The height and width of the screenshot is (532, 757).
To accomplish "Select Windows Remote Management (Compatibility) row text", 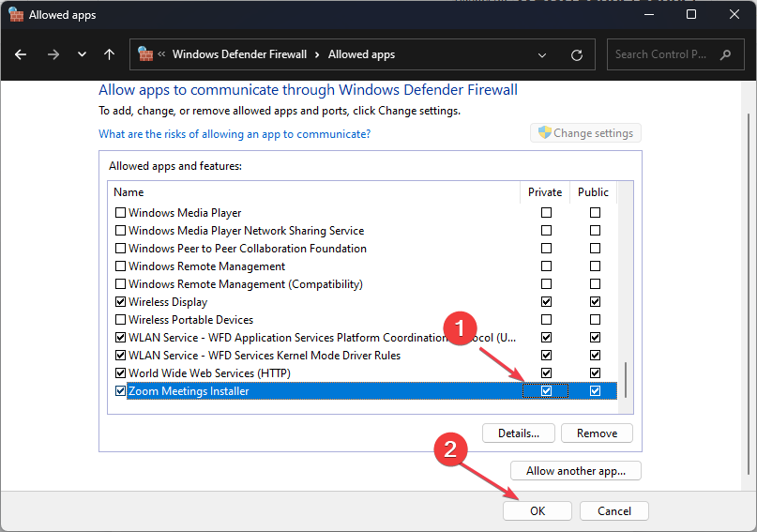I will (x=245, y=284).
